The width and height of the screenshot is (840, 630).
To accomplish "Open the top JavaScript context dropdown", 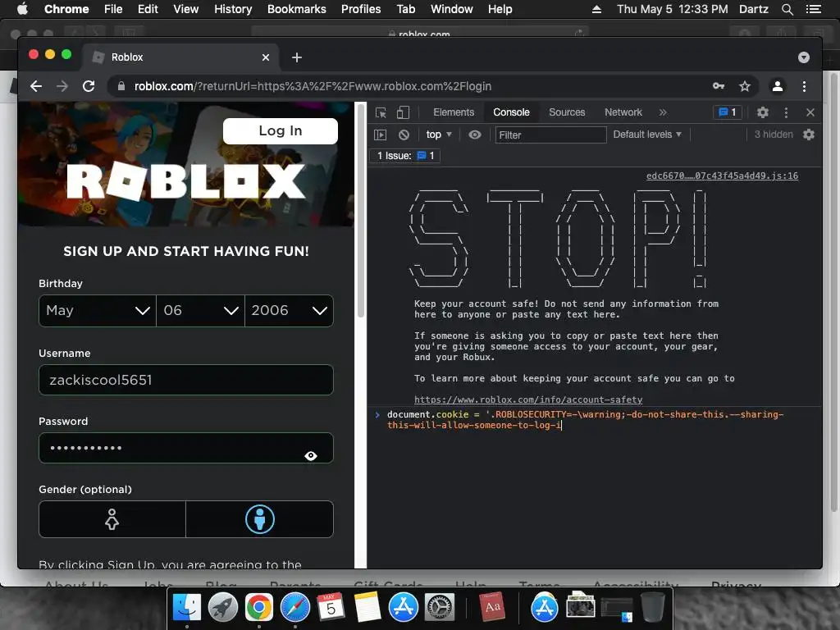I will pos(439,135).
